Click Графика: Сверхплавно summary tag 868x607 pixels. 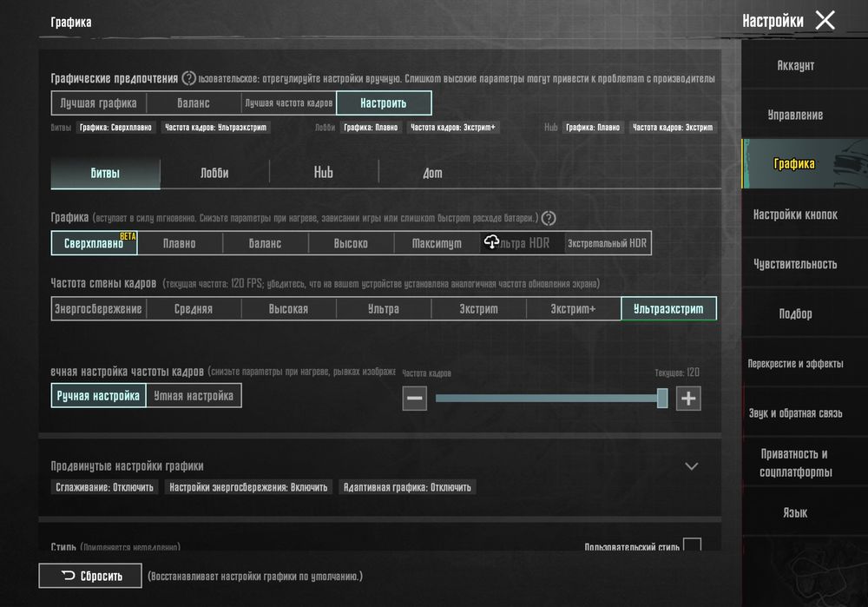[x=115, y=128]
